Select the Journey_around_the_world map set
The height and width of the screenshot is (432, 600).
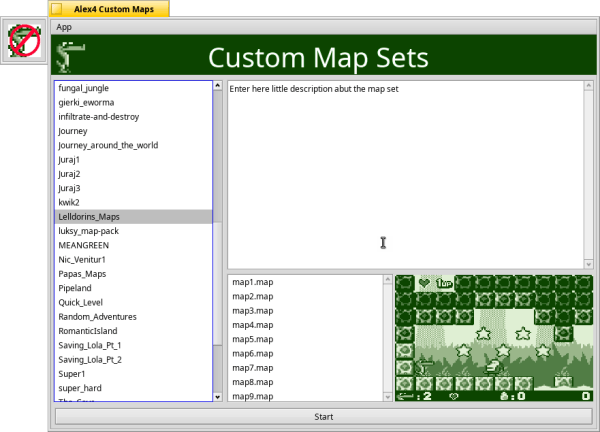pos(108,145)
